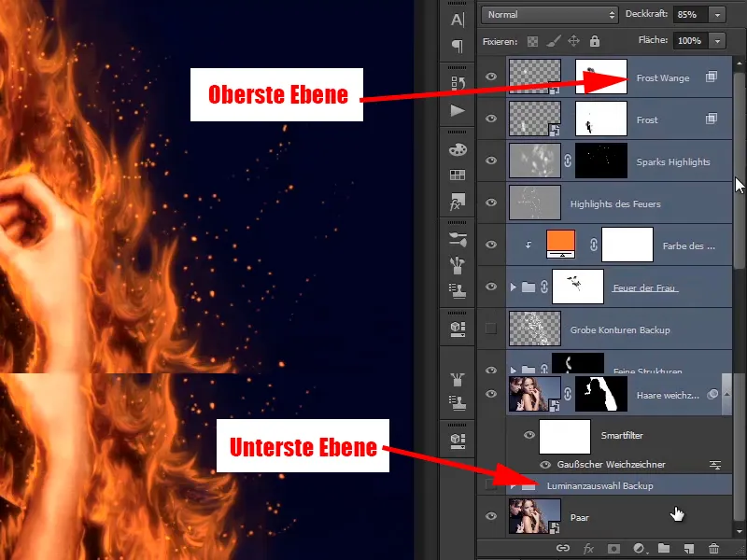
Task: Show the Grobe Konturen Backup layer
Action: coord(491,329)
